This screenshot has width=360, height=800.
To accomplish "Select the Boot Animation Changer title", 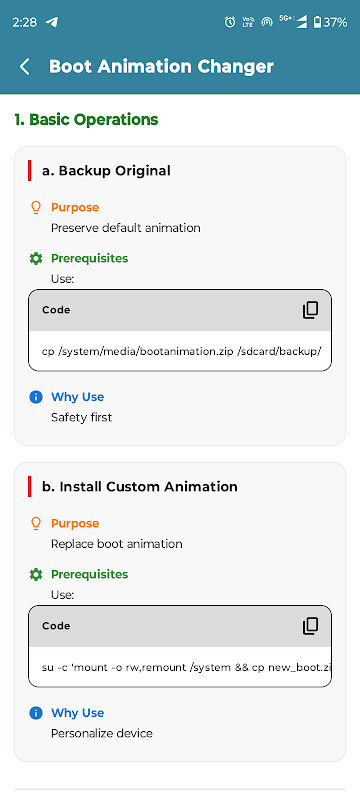I will pos(161,66).
